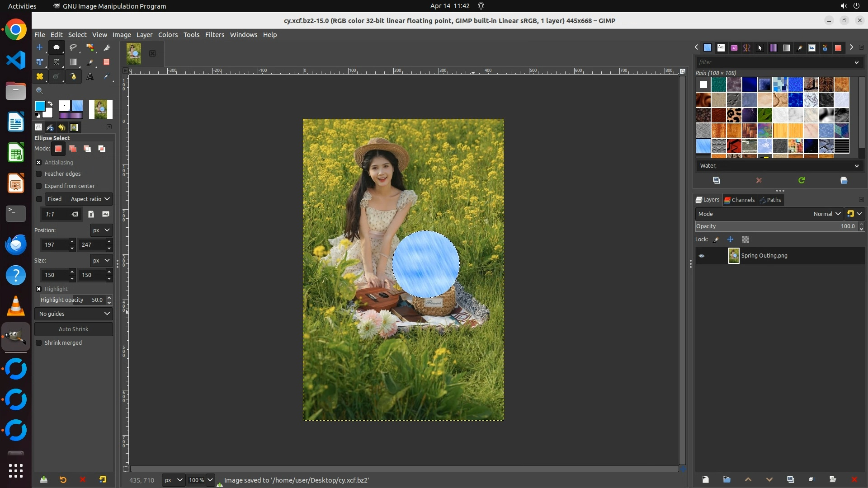Expand the layer Mode Normal dropdown
This screenshot has width=868, height=488.
point(827,214)
